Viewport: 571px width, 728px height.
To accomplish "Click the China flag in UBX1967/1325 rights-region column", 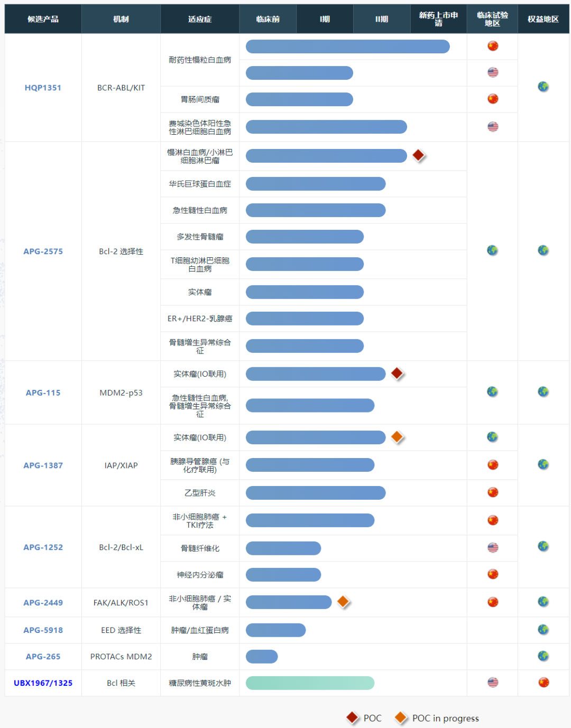I will click(x=544, y=682).
